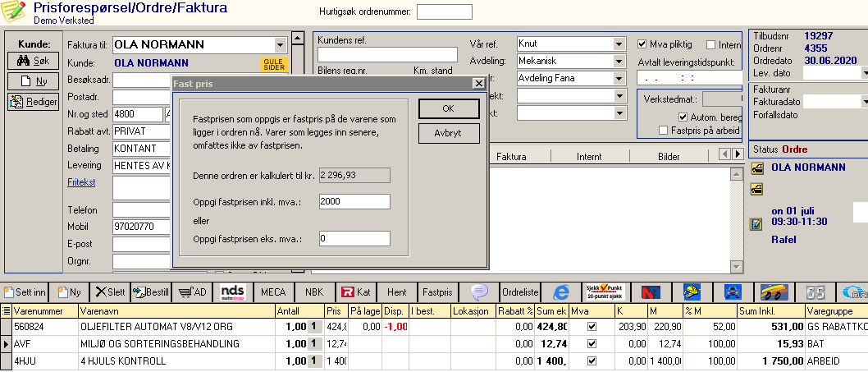Viewport: 868px width, 372px height.
Task: Click the Kundens ref. input field
Action: (x=387, y=54)
